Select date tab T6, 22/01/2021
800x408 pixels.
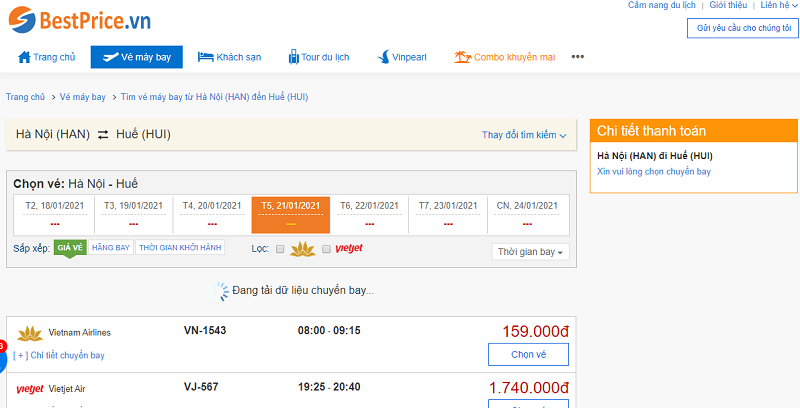[369, 215]
